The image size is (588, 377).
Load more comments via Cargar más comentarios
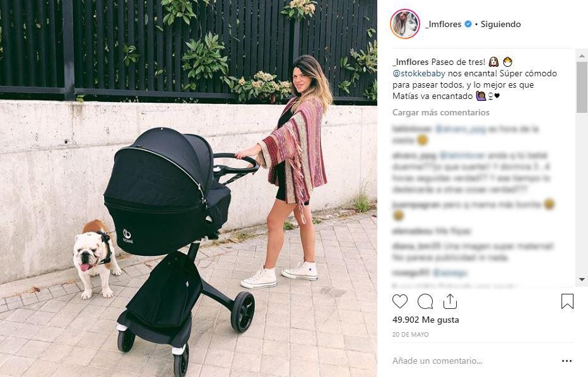[441, 112]
